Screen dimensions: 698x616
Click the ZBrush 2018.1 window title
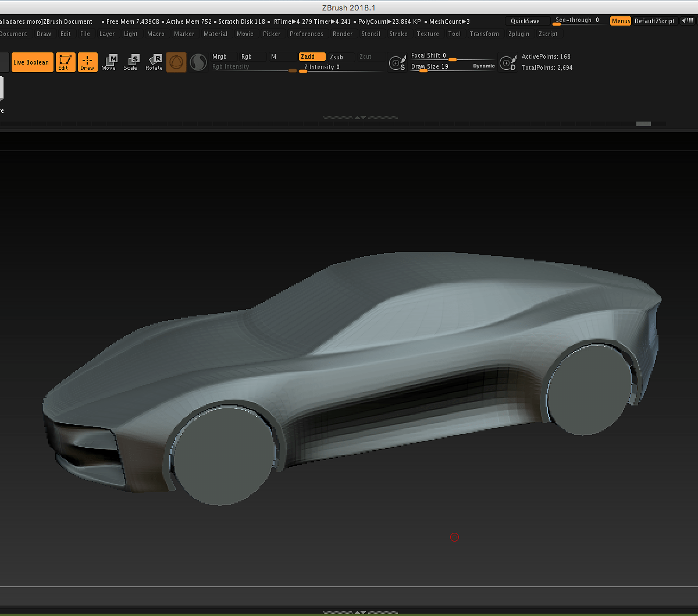pos(349,7)
